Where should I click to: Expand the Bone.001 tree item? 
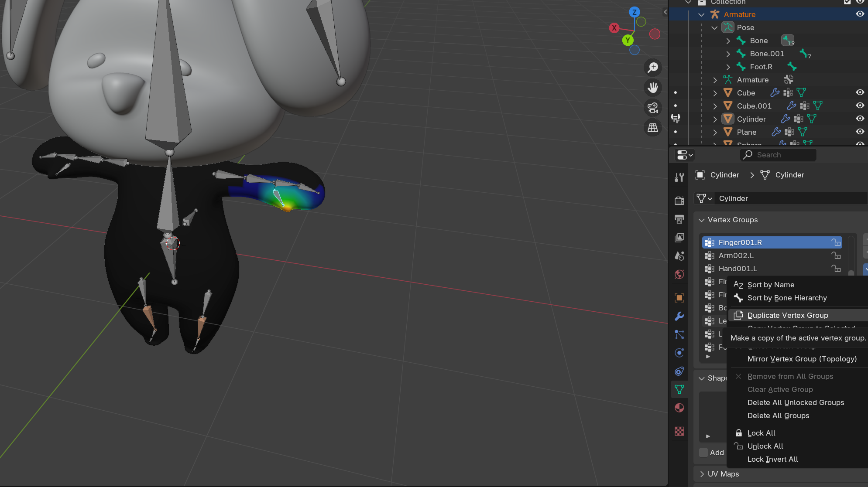(x=728, y=54)
